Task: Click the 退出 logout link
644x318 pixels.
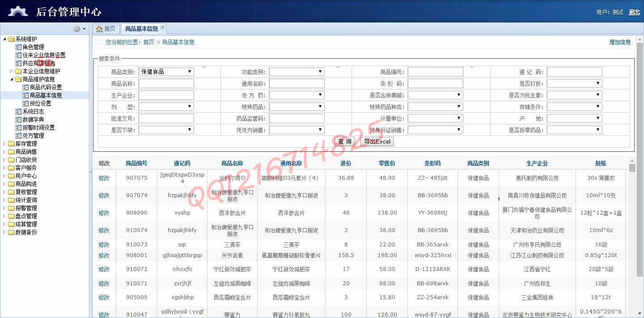Action: pyautogui.click(x=634, y=12)
